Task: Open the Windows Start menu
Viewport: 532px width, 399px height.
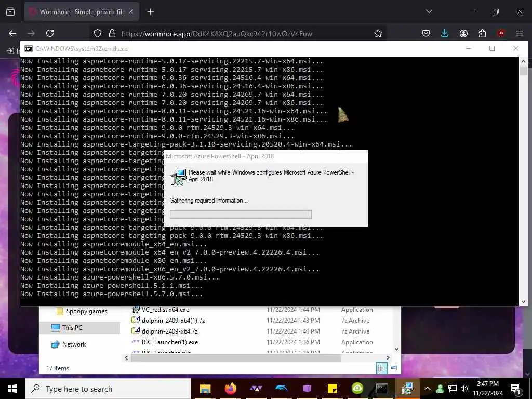Action: 12,389
